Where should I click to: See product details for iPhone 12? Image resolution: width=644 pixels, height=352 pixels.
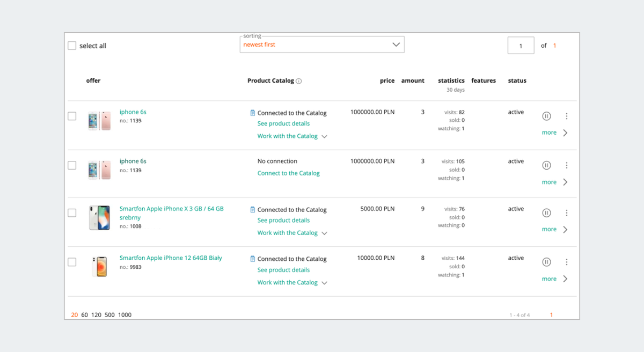pos(283,270)
